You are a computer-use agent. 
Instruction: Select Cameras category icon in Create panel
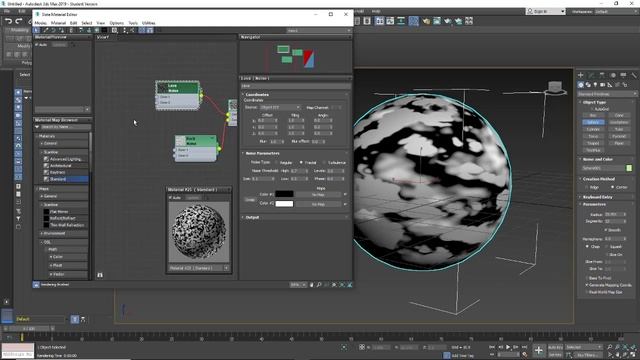tap(602, 85)
